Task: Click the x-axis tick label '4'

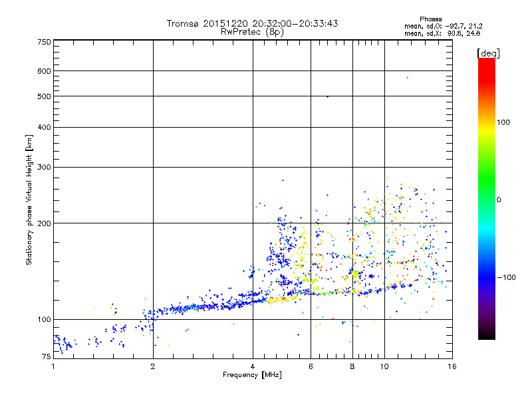Action: click(x=253, y=366)
